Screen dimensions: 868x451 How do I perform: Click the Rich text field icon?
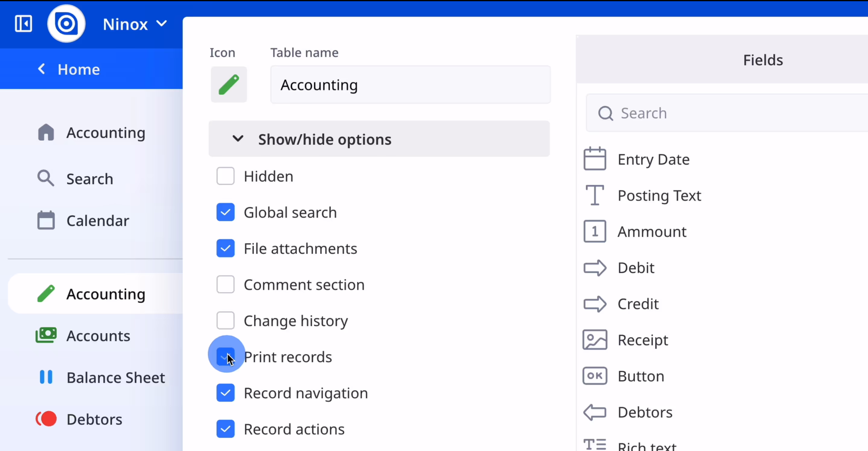coord(595,444)
